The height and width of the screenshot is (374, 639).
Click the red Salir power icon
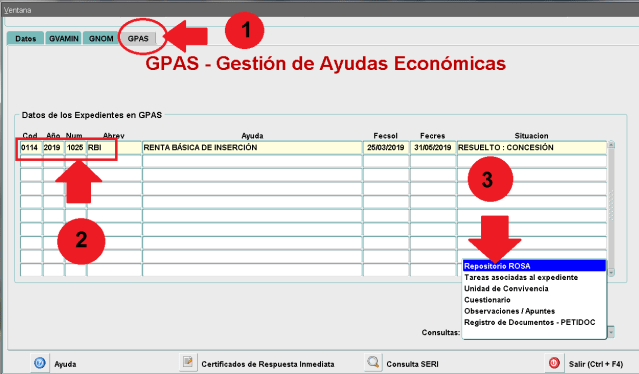(x=554, y=363)
